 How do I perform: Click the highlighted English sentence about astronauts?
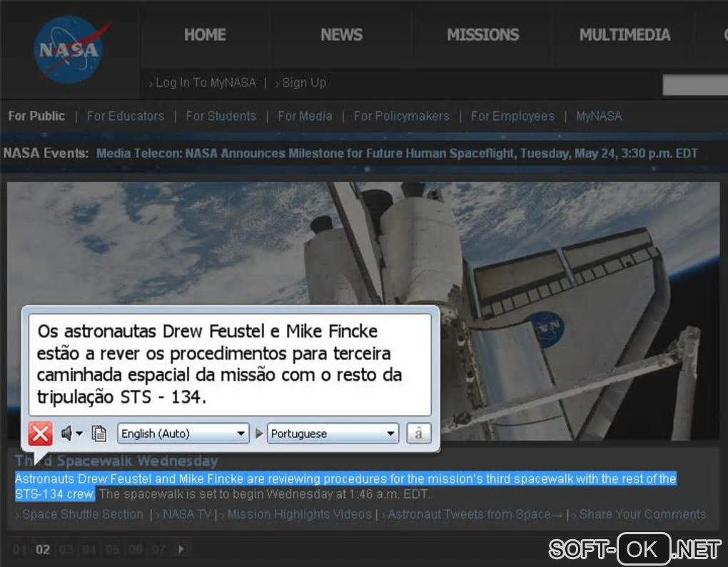pyautogui.click(x=345, y=486)
